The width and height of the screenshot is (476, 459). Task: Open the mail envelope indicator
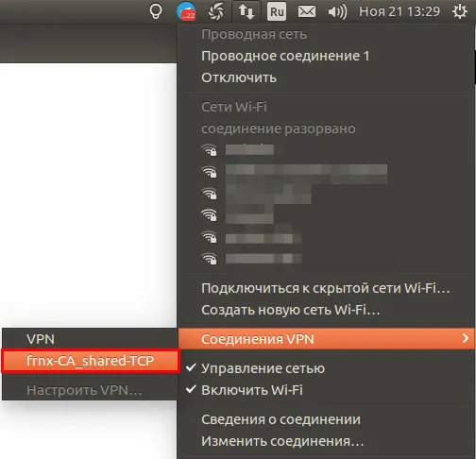point(307,11)
